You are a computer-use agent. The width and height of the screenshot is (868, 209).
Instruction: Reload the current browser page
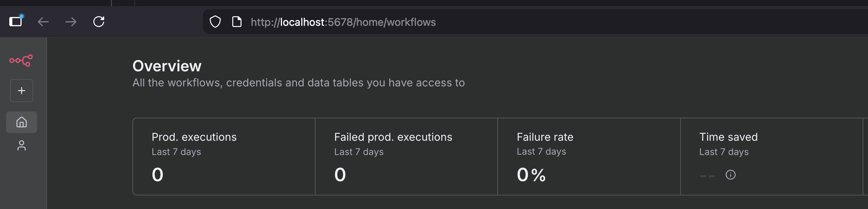(x=99, y=22)
